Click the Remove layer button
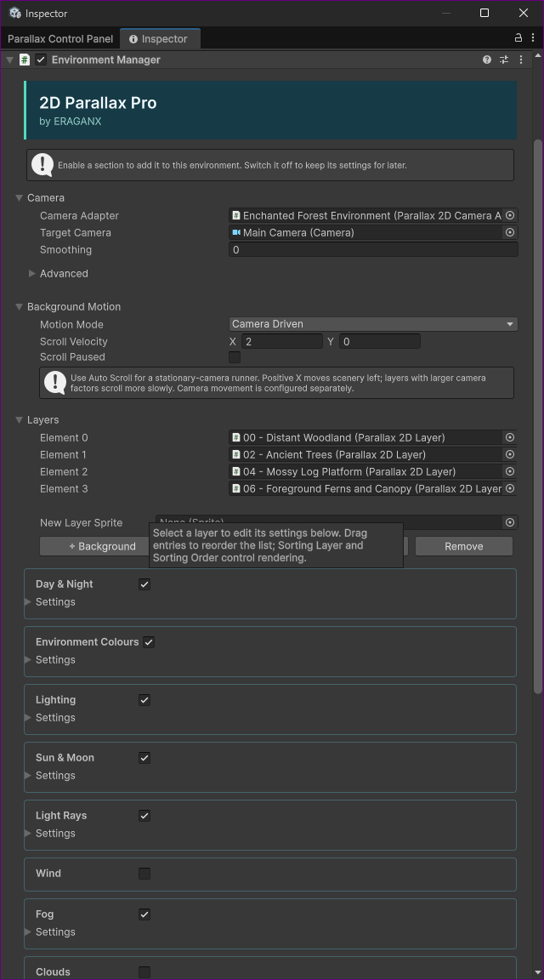Viewport: 544px width, 980px height. coord(463,546)
